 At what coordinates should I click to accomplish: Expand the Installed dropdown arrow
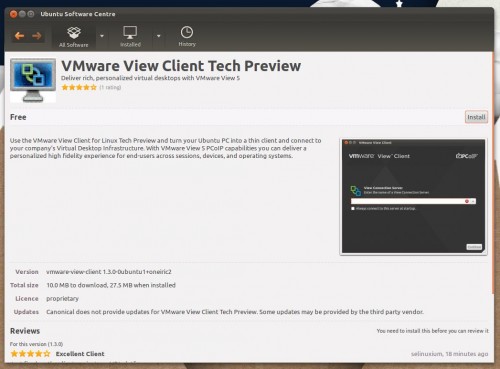click(159, 36)
